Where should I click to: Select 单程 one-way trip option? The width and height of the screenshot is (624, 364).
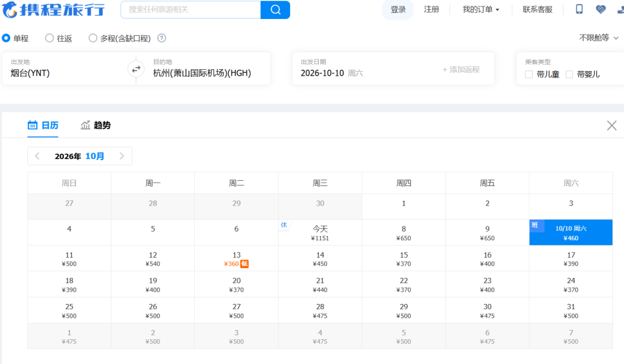[15, 38]
